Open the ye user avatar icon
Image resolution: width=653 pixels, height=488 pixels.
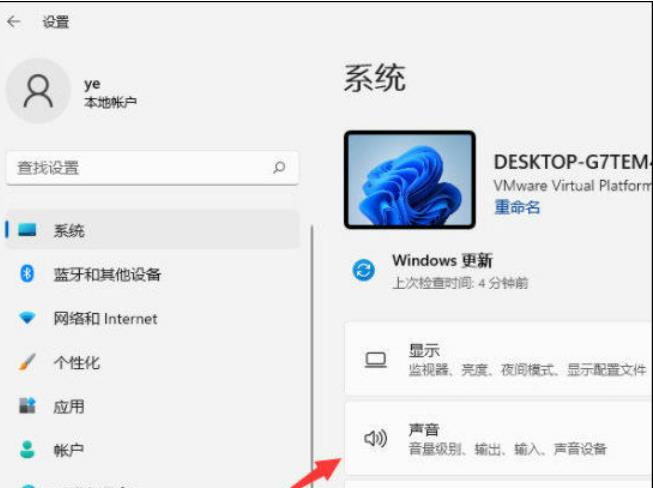(38, 91)
